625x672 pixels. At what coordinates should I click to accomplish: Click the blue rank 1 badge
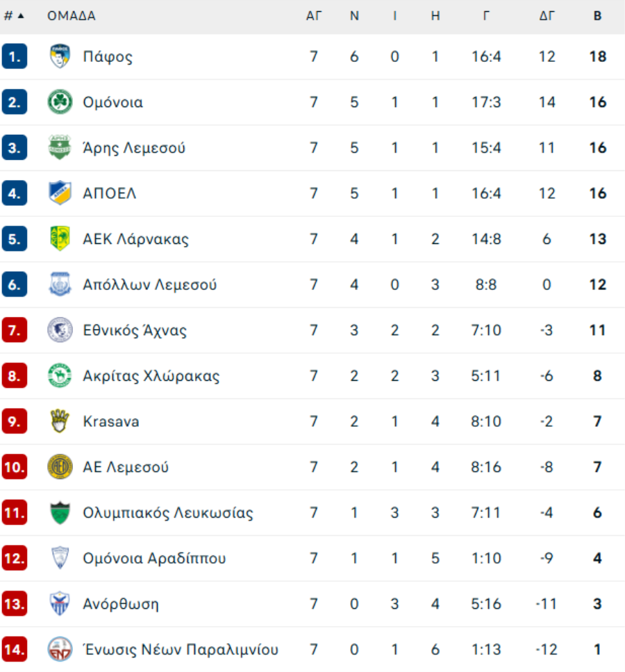(x=15, y=56)
